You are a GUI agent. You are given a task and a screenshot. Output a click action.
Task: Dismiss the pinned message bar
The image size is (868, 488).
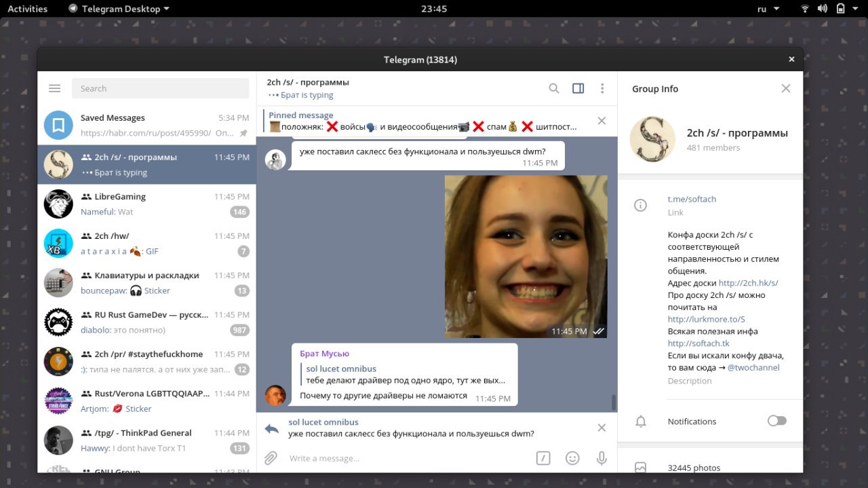pyautogui.click(x=601, y=121)
